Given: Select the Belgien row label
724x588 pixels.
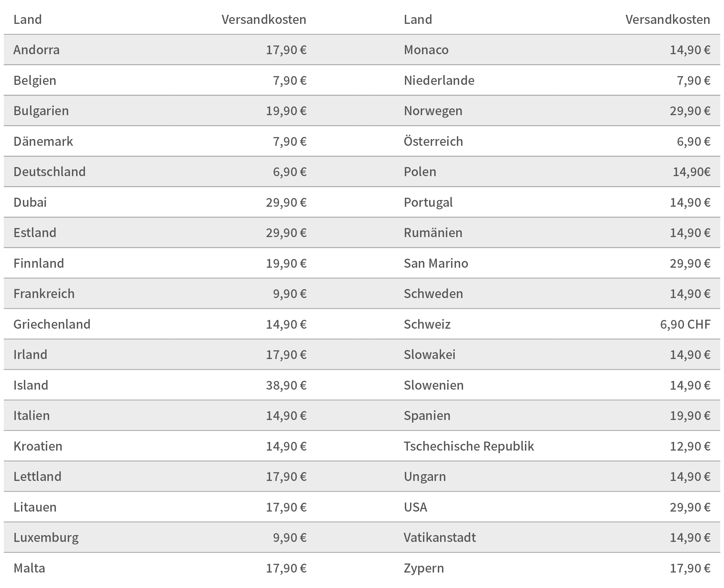Looking at the screenshot, I should pos(35,80).
